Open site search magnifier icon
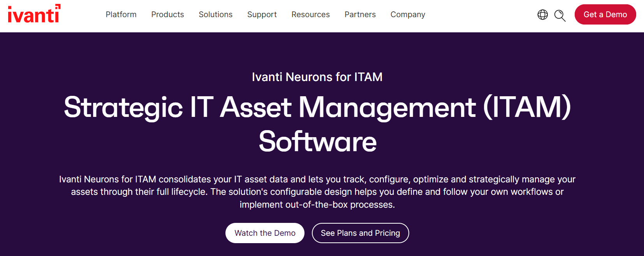Image resolution: width=644 pixels, height=256 pixels. [x=560, y=16]
